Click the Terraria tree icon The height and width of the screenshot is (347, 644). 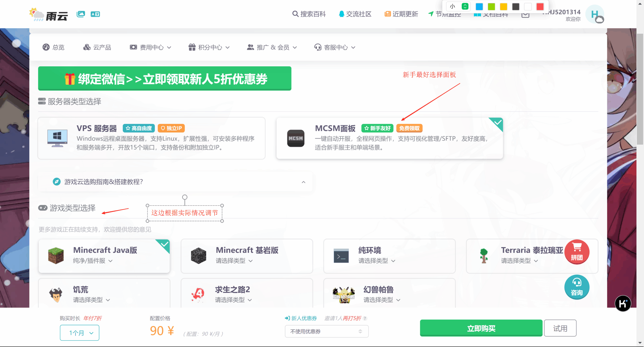click(x=484, y=256)
